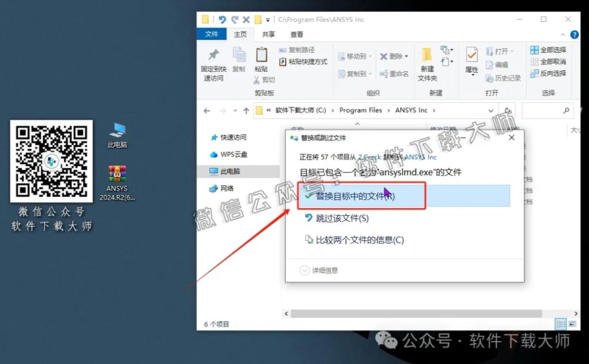Screen dimensions: 589x364
Task: Click the 历史记录 (History) icon
Action: click(x=489, y=78)
